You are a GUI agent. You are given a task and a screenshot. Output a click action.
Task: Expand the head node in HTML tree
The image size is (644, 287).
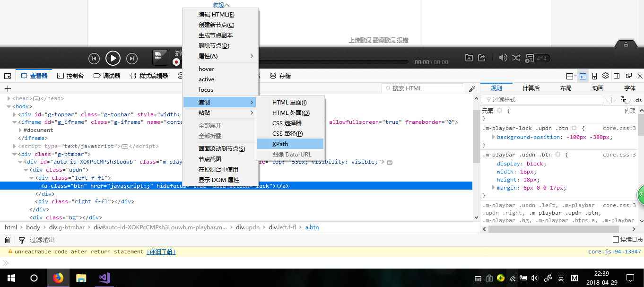coord(9,98)
